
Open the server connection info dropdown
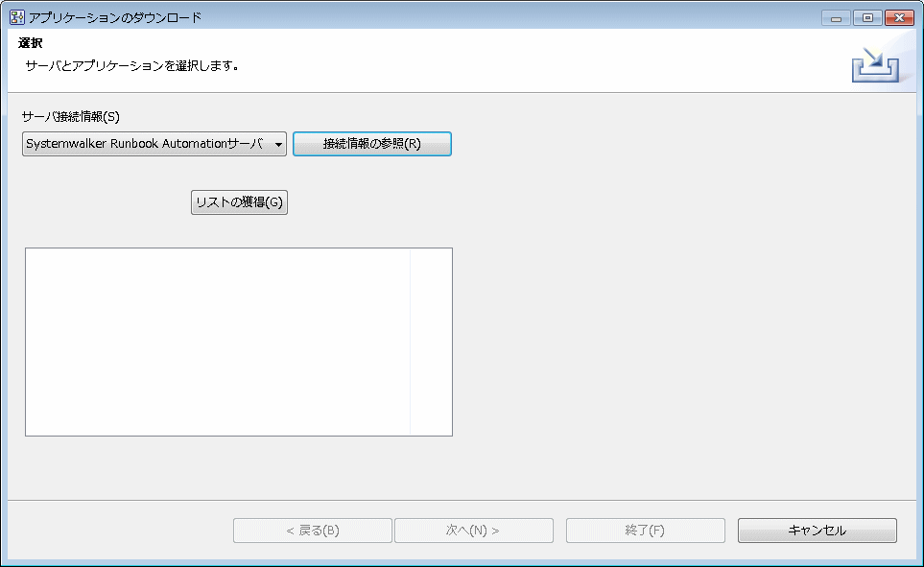(154, 144)
